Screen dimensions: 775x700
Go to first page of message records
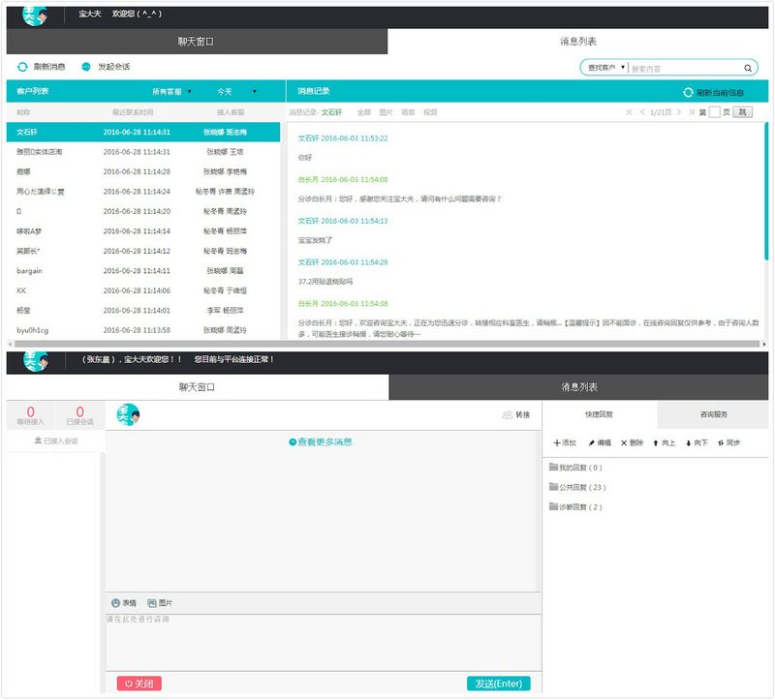[629, 112]
